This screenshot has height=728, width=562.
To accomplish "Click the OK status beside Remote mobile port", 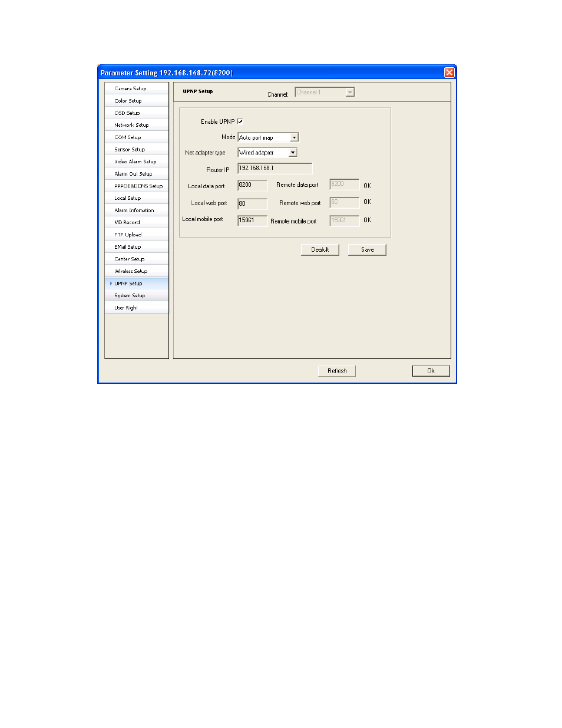I will click(367, 220).
